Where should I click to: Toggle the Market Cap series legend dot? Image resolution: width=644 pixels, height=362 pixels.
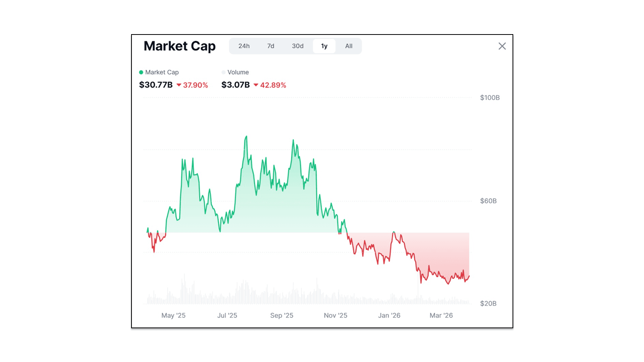(x=141, y=72)
